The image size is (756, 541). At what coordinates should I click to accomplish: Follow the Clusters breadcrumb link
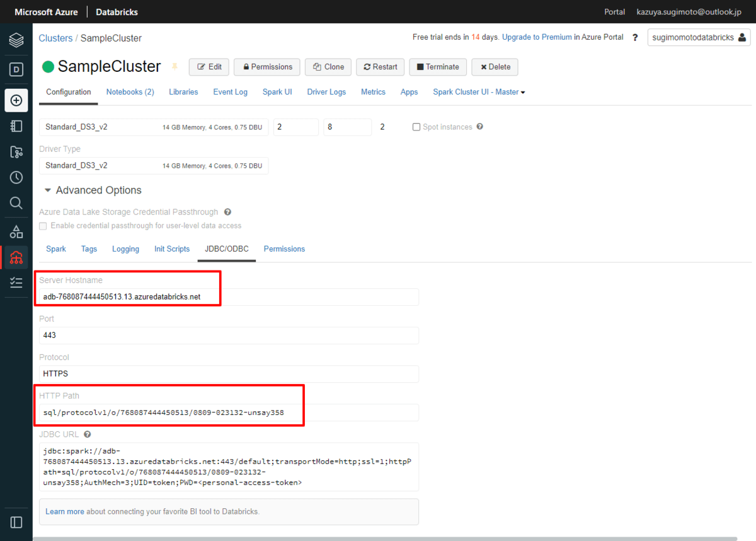[x=55, y=38]
